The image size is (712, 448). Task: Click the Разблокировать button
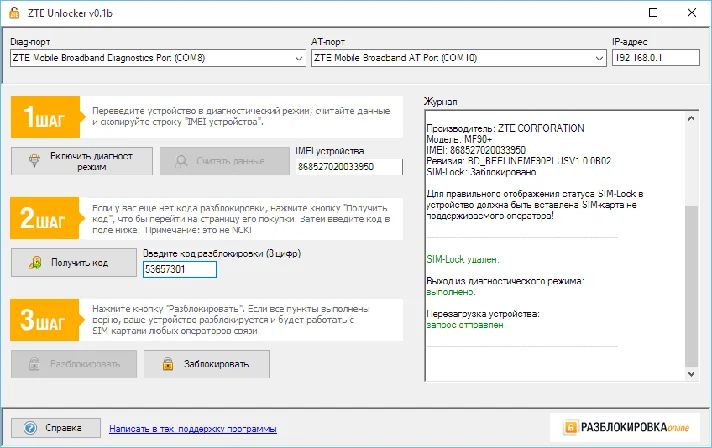coord(74,364)
